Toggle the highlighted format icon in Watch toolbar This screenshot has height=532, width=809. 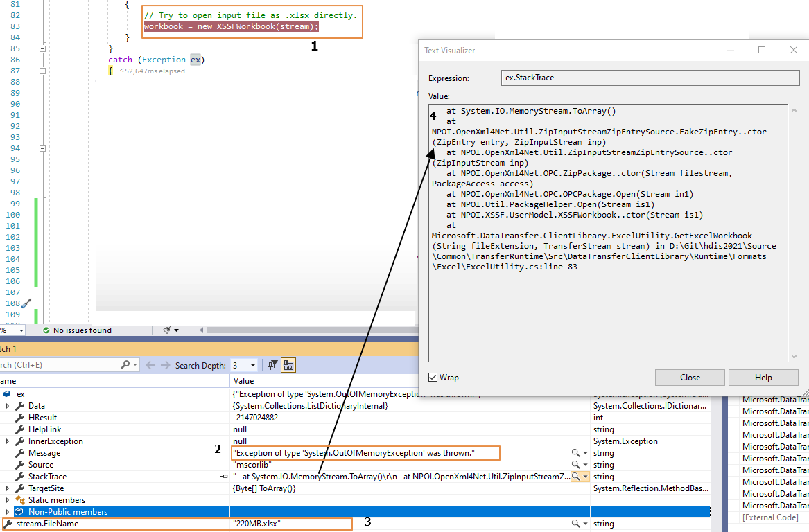(x=289, y=365)
